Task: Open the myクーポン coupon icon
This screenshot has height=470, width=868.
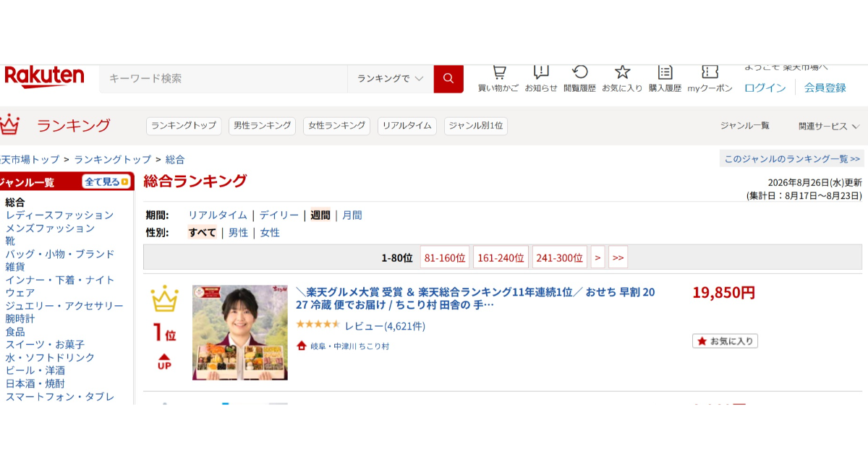Action: pyautogui.click(x=710, y=72)
